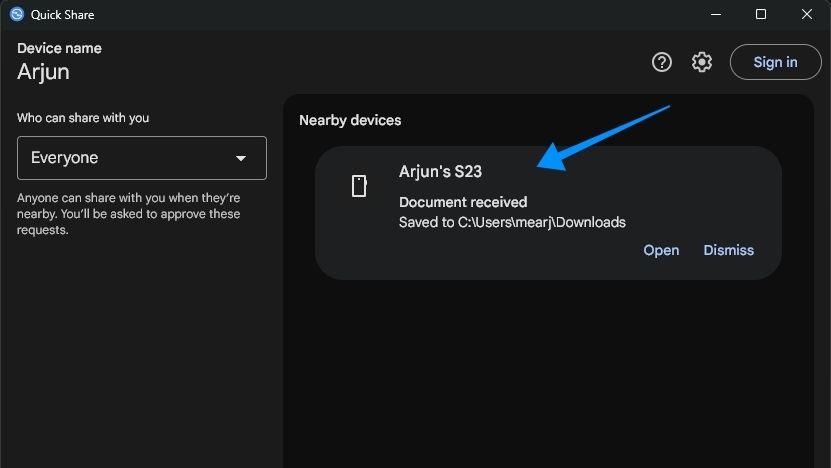Dismiss the document received notification
This screenshot has height=468, width=831.
click(728, 250)
